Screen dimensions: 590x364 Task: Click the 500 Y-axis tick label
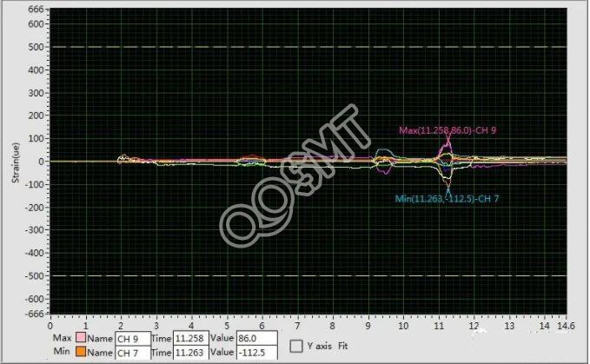38,48
